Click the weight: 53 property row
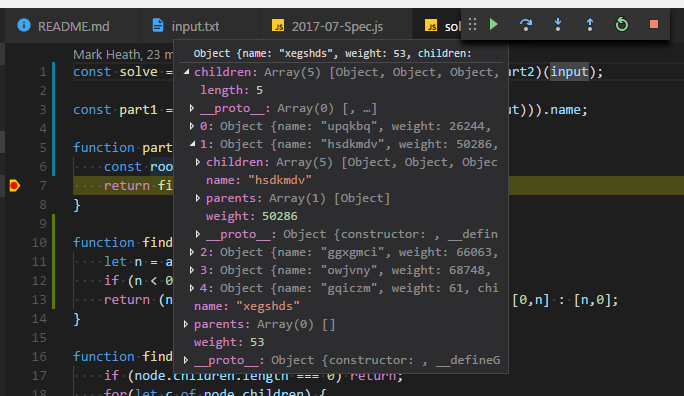This screenshot has height=396, width=684. click(x=229, y=342)
